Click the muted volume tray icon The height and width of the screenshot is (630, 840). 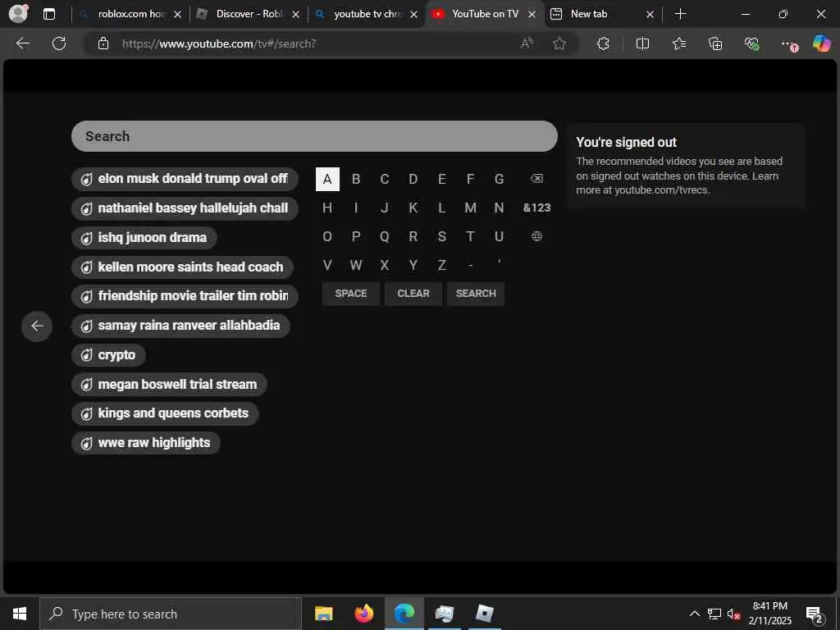(x=733, y=614)
